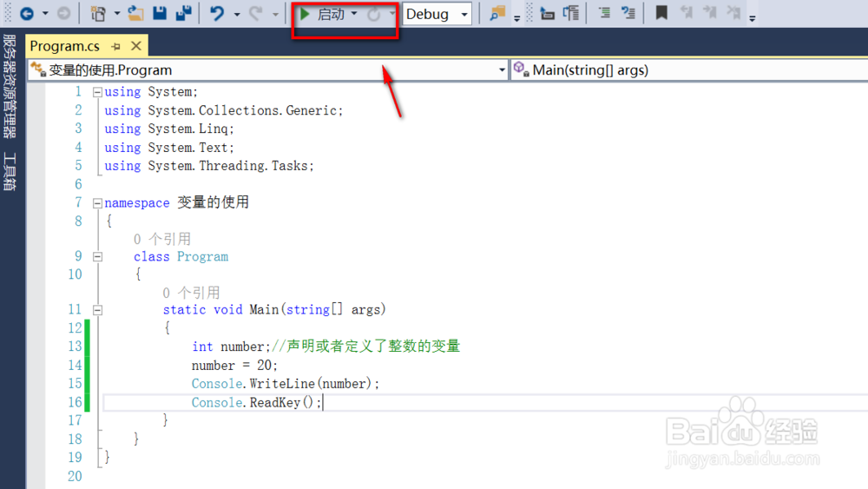Click the decrease indent toolbar icon

coord(548,13)
